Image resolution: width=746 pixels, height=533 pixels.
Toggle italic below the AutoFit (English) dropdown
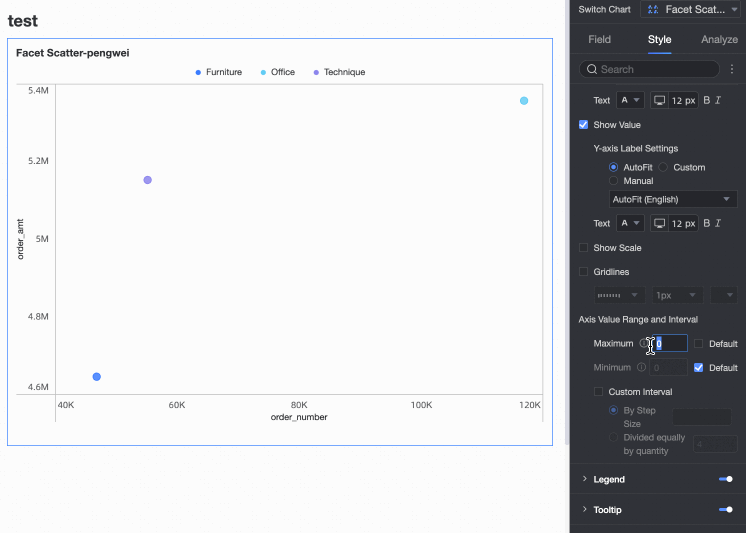pos(718,223)
